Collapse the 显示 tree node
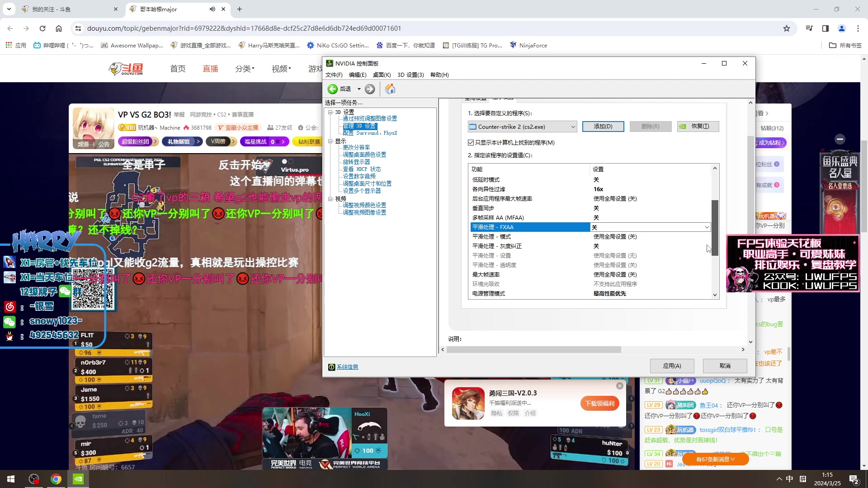868x488 pixels. pyautogui.click(x=330, y=141)
